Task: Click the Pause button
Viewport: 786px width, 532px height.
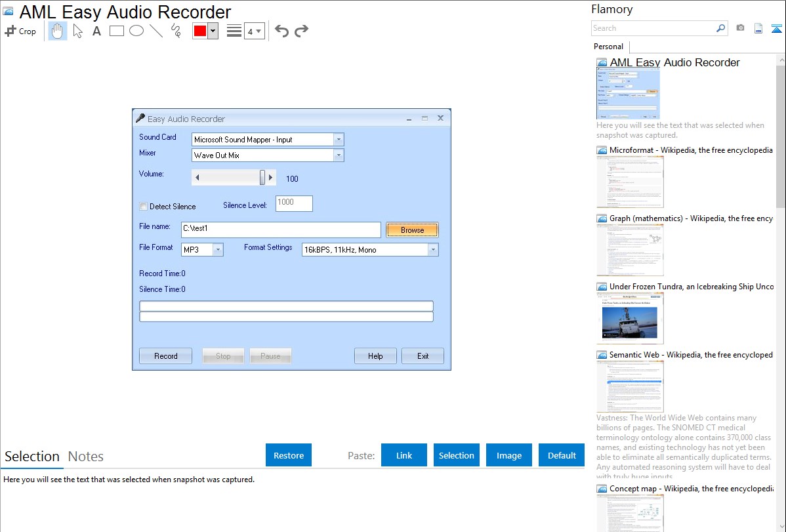Action: (x=270, y=356)
